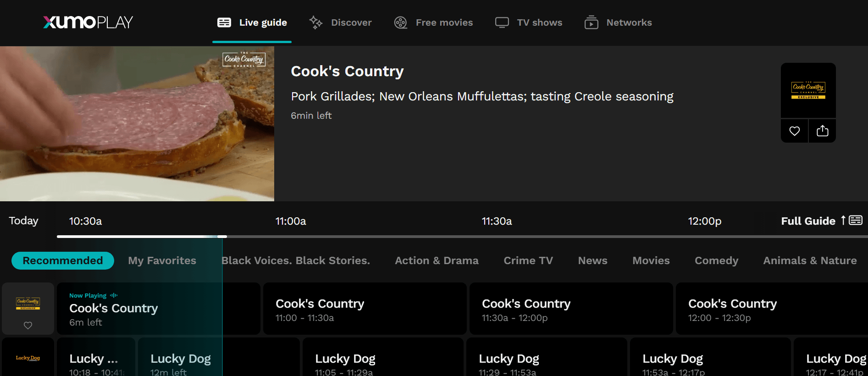This screenshot has width=868, height=376.
Task: Select the Lucky Dog channel logo
Action: [28, 358]
